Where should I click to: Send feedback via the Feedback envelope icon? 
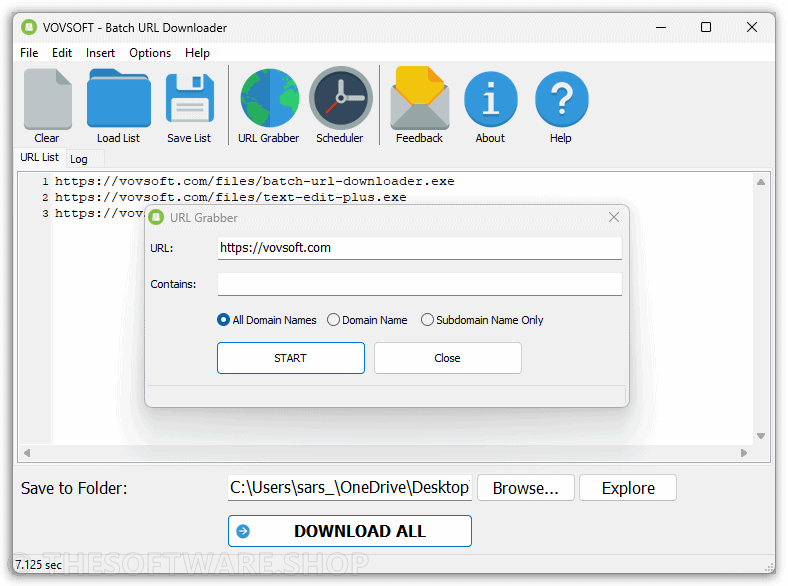[420, 98]
